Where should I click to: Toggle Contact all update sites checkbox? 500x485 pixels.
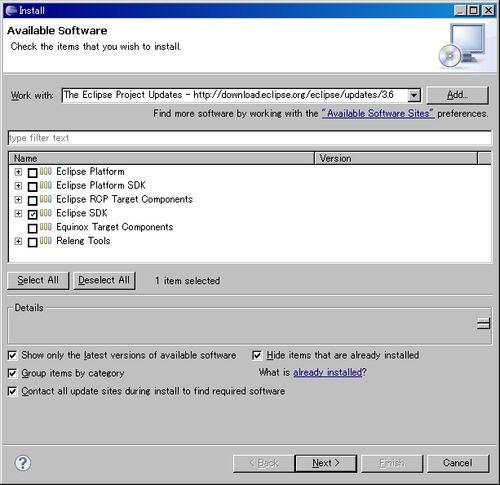(x=12, y=391)
